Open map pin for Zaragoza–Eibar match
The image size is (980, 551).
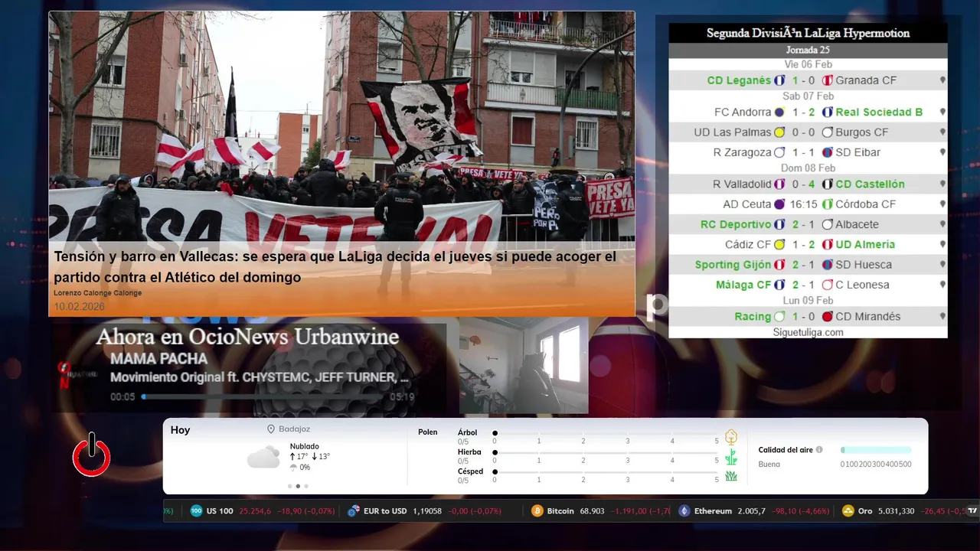click(942, 152)
